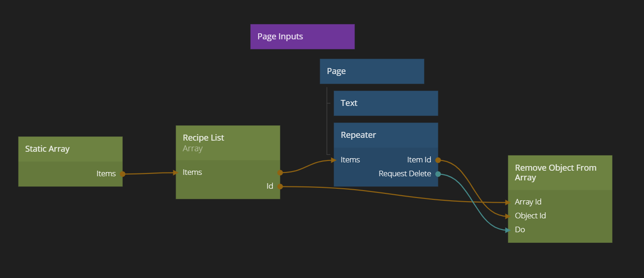Screen dimensions: 644x278
Task: Click the Recipe List Items output port dot
Action: 280,173
